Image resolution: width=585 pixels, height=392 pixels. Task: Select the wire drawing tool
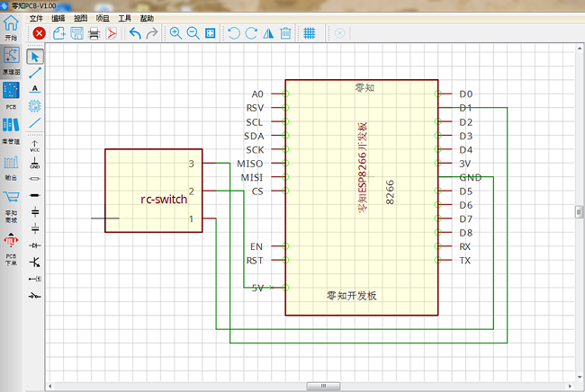coord(35,73)
